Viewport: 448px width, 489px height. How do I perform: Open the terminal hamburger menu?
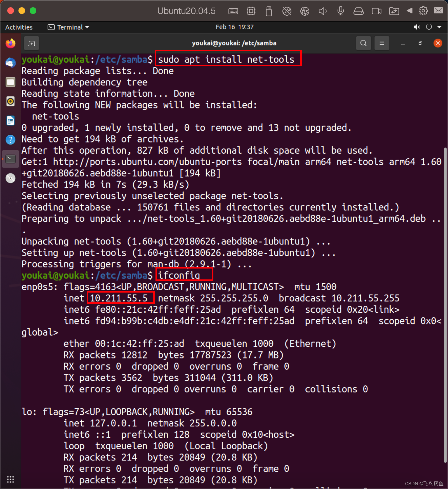[382, 43]
